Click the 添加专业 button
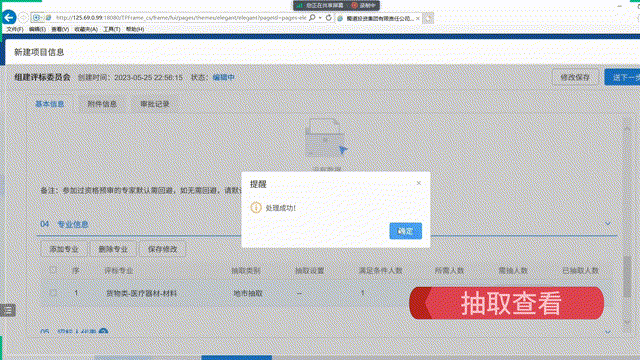 (x=64, y=249)
